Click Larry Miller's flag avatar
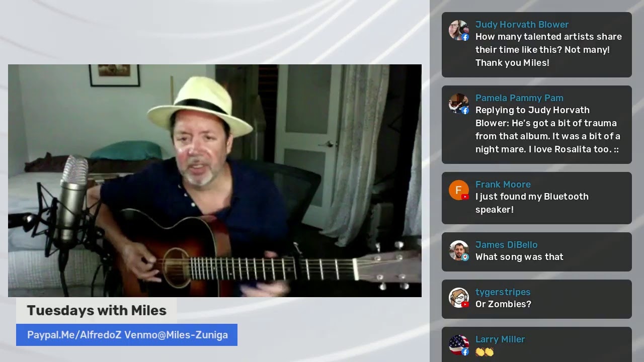Viewport: 644px width, 362px height. pos(458,345)
